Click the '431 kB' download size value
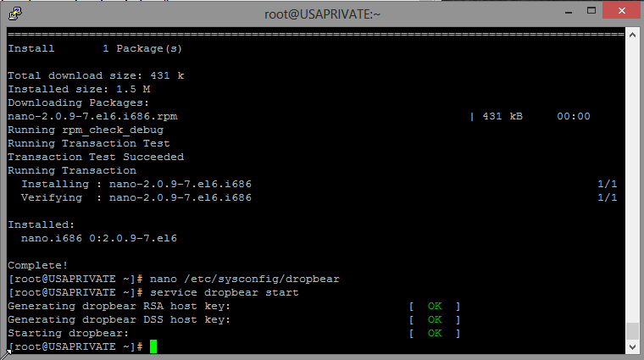 coord(502,116)
